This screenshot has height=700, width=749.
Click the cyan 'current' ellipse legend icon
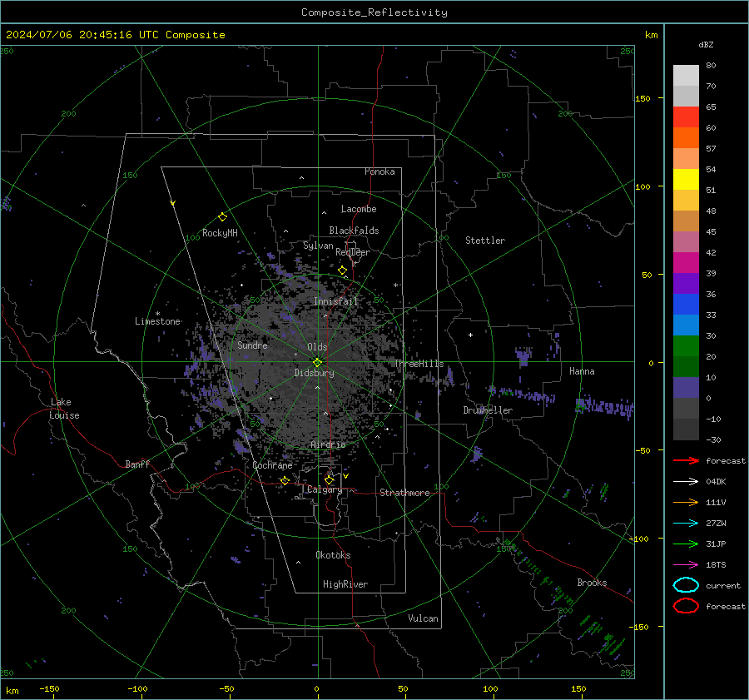click(x=686, y=585)
